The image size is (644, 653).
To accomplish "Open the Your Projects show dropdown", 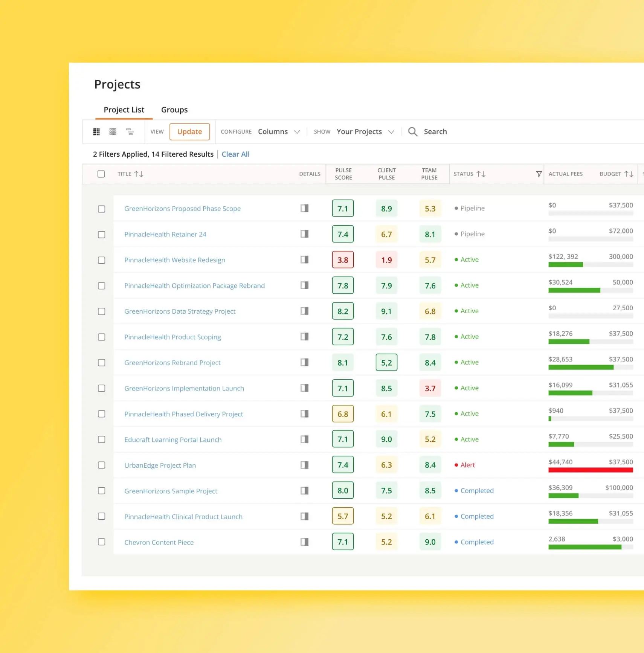I will pos(365,131).
